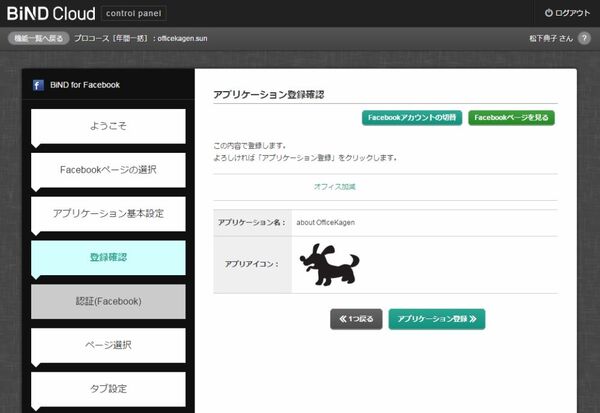This screenshot has height=413, width=600.
Task: Click the dog app icon image
Action: click(x=329, y=264)
